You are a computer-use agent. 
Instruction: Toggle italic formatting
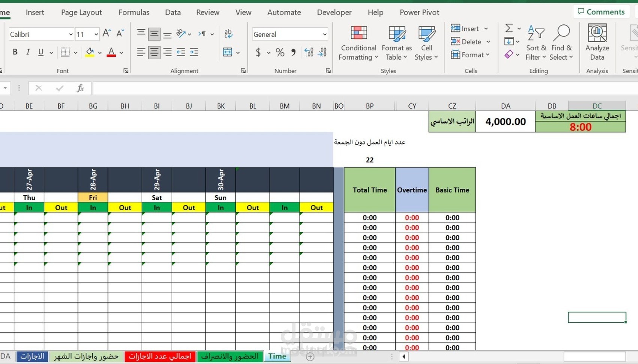tap(28, 52)
